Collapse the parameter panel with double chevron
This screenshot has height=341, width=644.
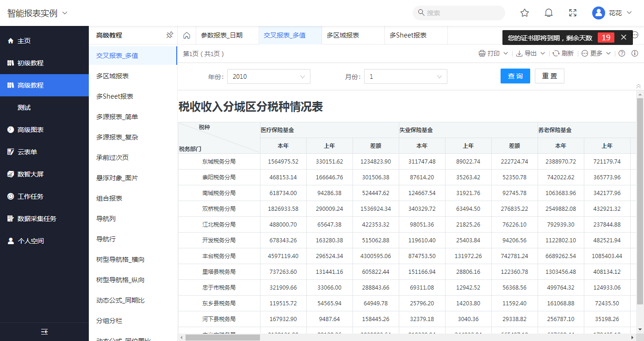[x=639, y=86]
